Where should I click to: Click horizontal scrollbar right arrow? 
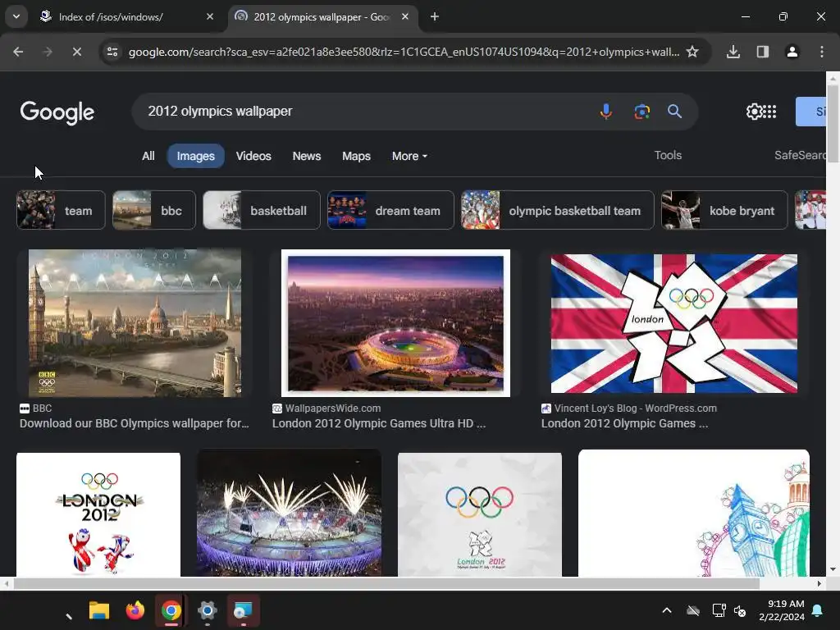pyautogui.click(x=819, y=583)
